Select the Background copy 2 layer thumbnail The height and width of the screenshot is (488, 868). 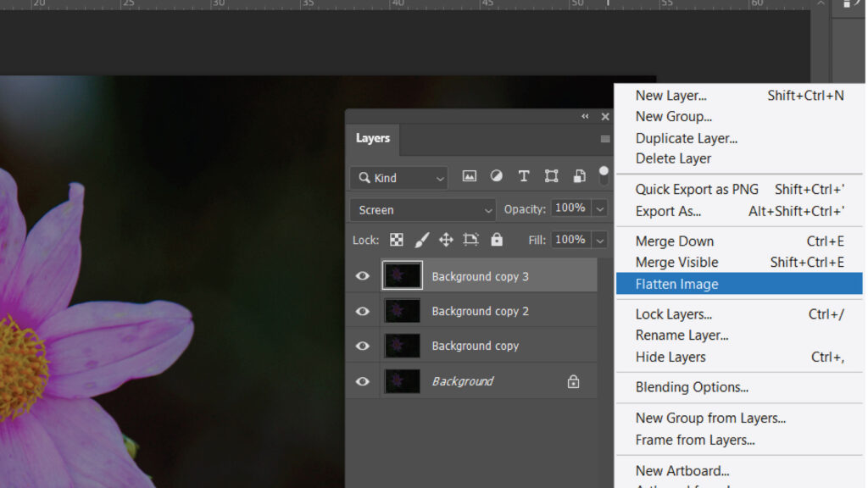point(402,311)
